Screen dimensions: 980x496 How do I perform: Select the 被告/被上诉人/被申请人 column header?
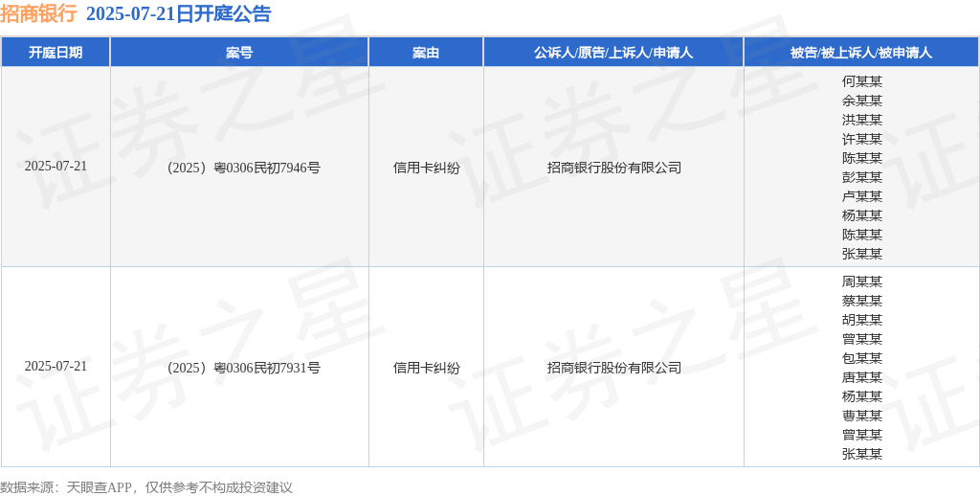[861, 53]
